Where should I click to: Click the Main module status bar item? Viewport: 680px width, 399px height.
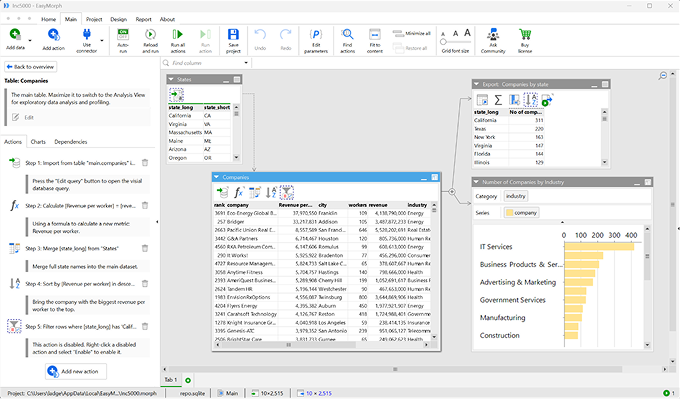point(228,393)
